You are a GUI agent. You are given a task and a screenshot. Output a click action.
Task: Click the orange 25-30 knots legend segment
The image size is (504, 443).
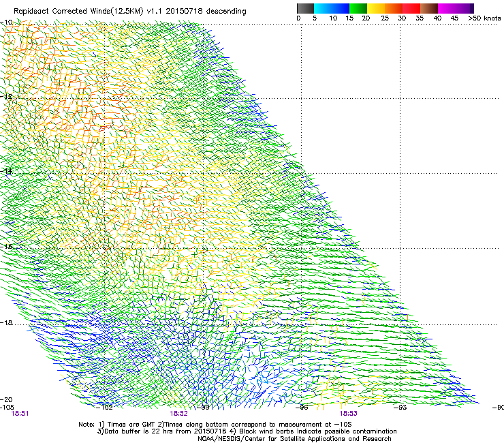click(x=394, y=8)
